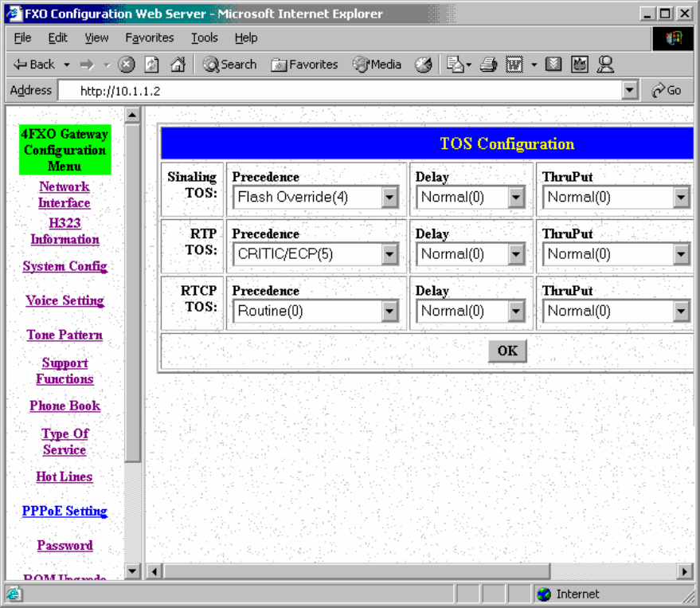
Task: Go to the Home page icon
Action: (x=178, y=65)
